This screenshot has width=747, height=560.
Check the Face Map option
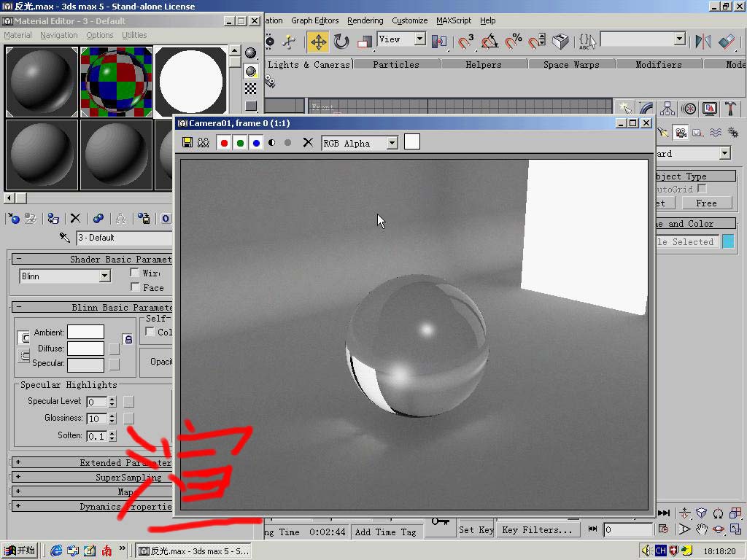[135, 287]
